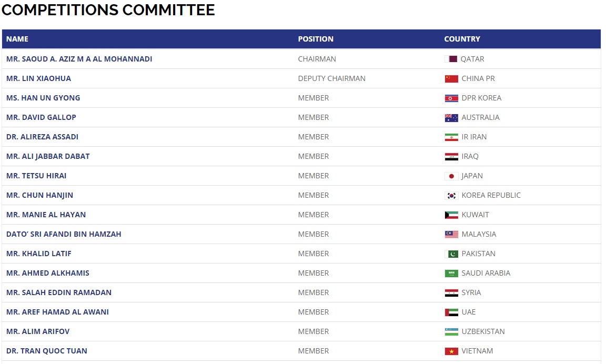Click the China PR flag icon
606x364 pixels.
pyautogui.click(x=451, y=79)
